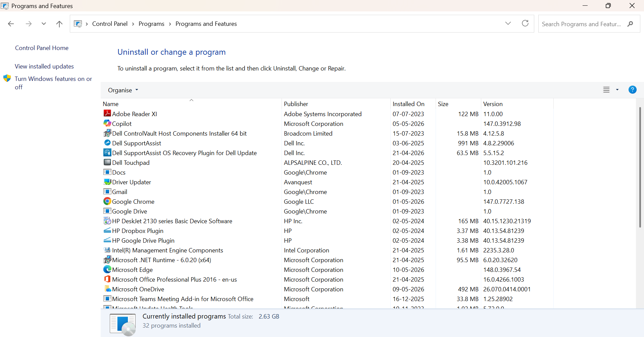Select the Gmail app icon
Screen dimensions: 644x337
107,191
